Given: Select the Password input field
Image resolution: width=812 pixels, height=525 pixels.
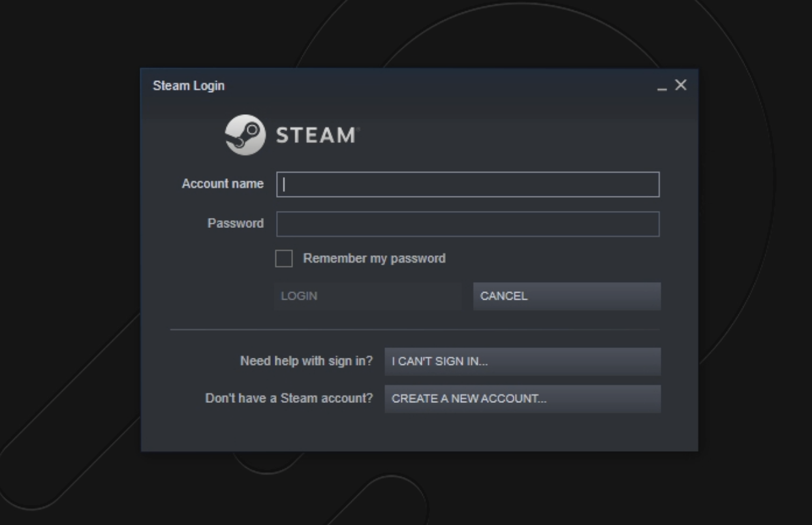Looking at the screenshot, I should (x=468, y=224).
